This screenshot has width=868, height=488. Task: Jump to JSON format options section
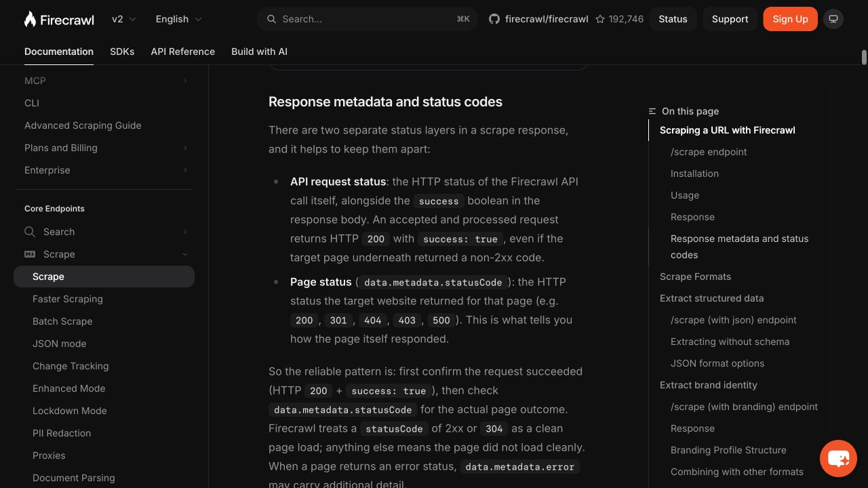[717, 363]
